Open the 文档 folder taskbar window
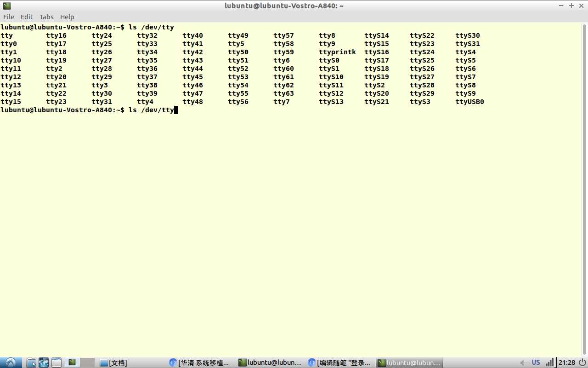 click(133, 362)
